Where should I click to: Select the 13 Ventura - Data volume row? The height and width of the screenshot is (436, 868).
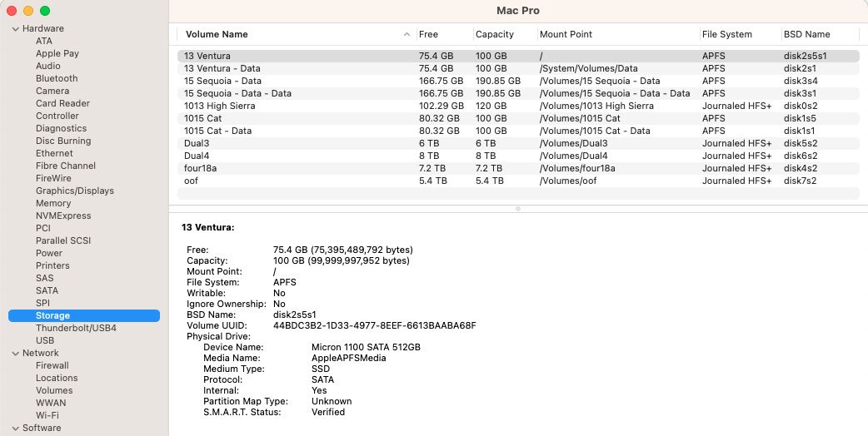pyautogui.click(x=518, y=68)
